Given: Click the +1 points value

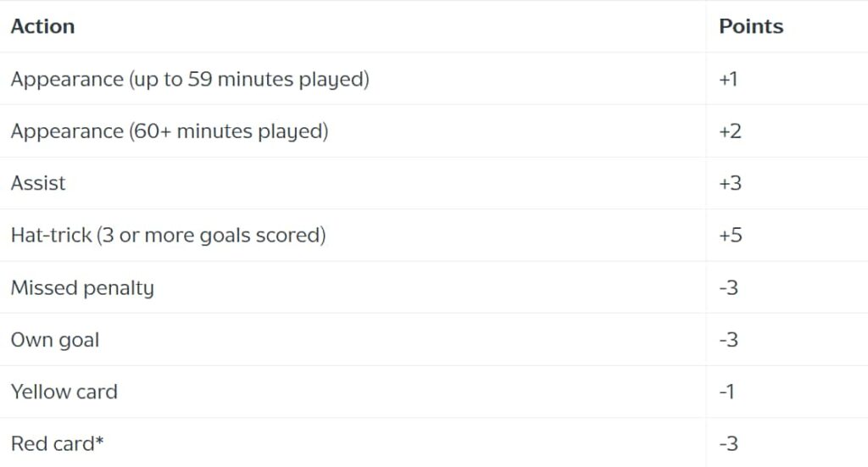Looking at the screenshot, I should [728, 79].
